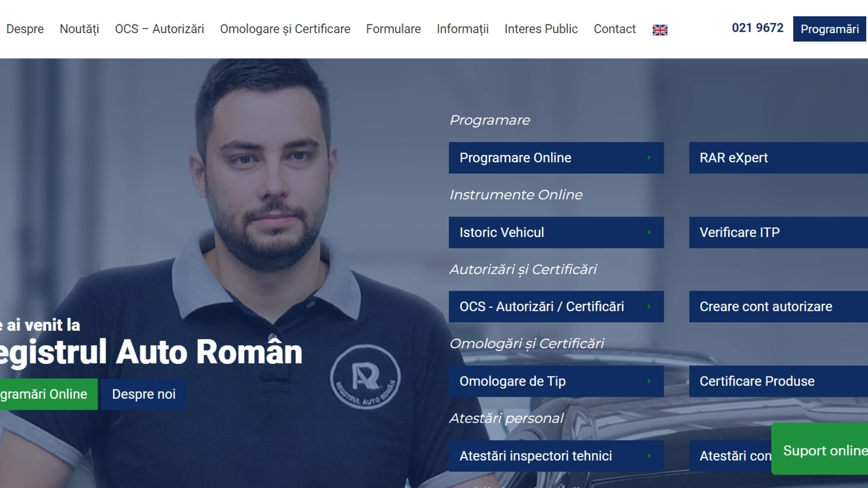Switch language via the UK flag icon
The image size is (868, 488).
click(660, 30)
